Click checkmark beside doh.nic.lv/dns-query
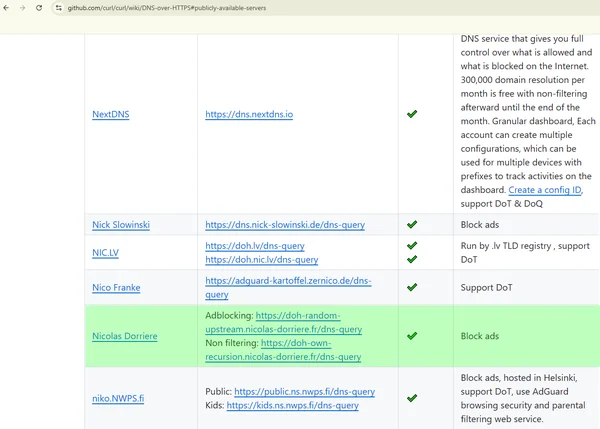The image size is (600, 429). (412, 259)
